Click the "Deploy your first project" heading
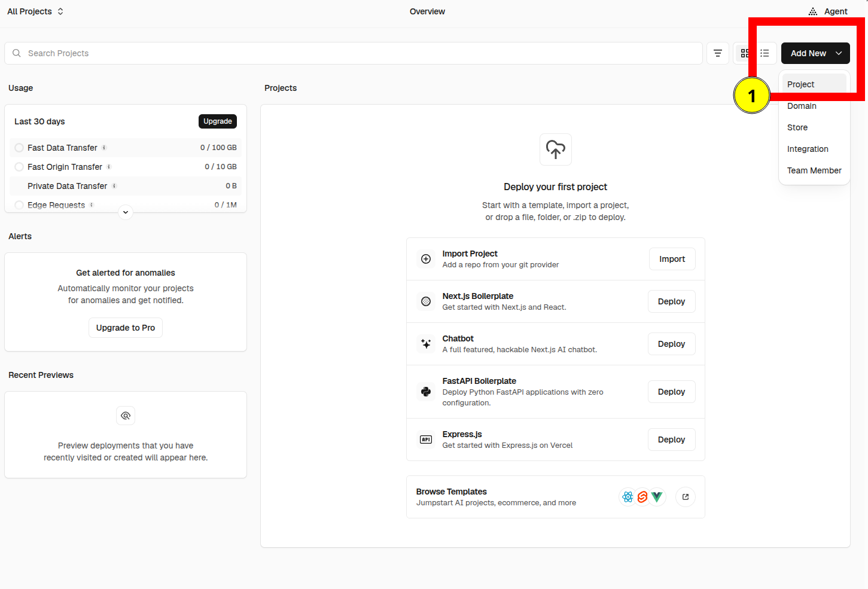 point(556,187)
